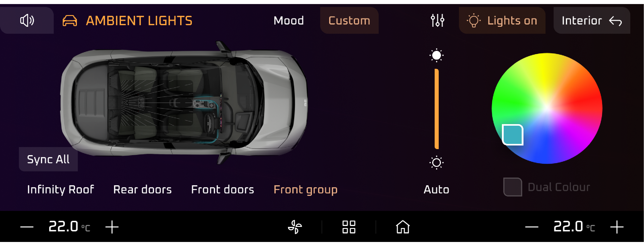This screenshot has height=246, width=644.
Task: Select the Custom tab
Action: tap(349, 20)
